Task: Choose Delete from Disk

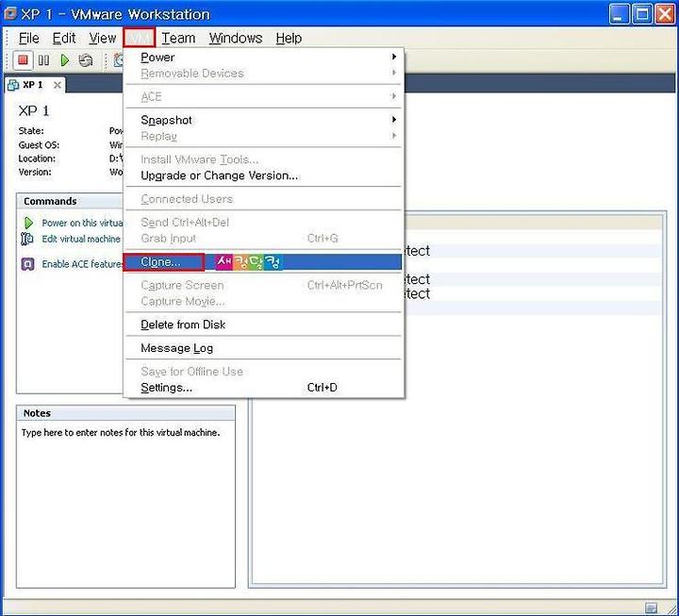Action: pyautogui.click(x=263, y=325)
